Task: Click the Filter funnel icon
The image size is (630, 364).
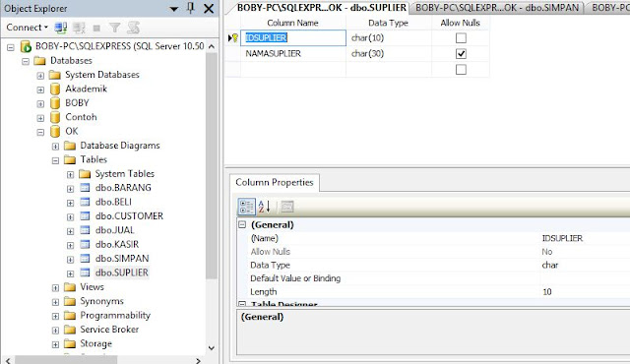Action: pos(115,28)
